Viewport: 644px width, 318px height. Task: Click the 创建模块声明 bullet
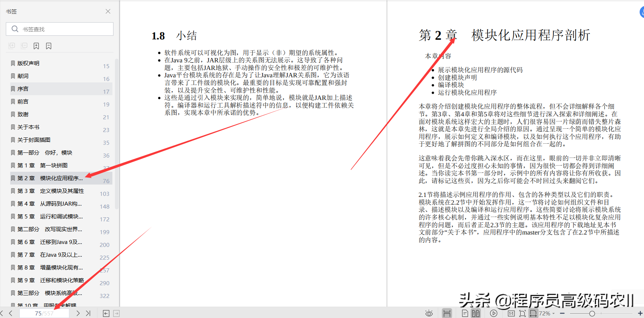(x=458, y=78)
